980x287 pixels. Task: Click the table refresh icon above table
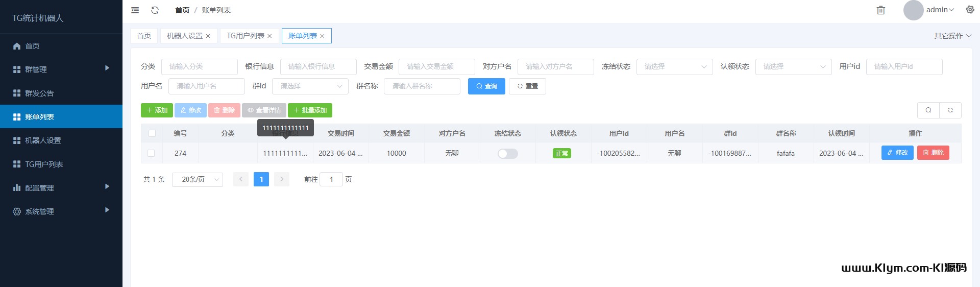[x=950, y=110]
